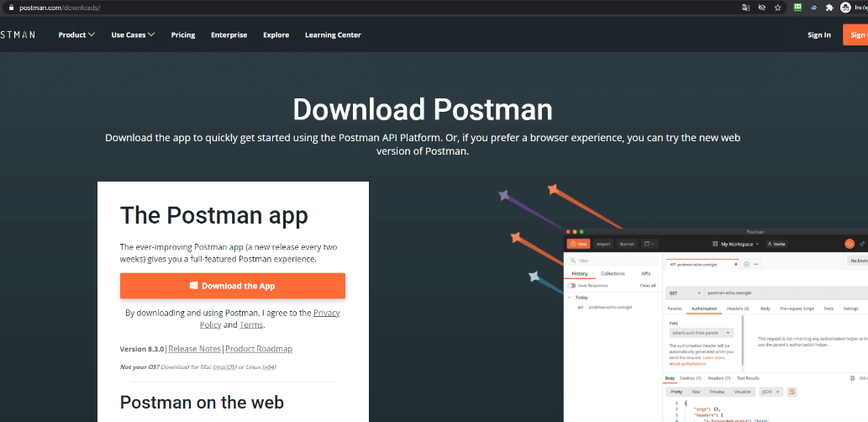This screenshot has width=868, height=422.
Task: Open the Extensions puzzle-piece menu
Action: (829, 8)
